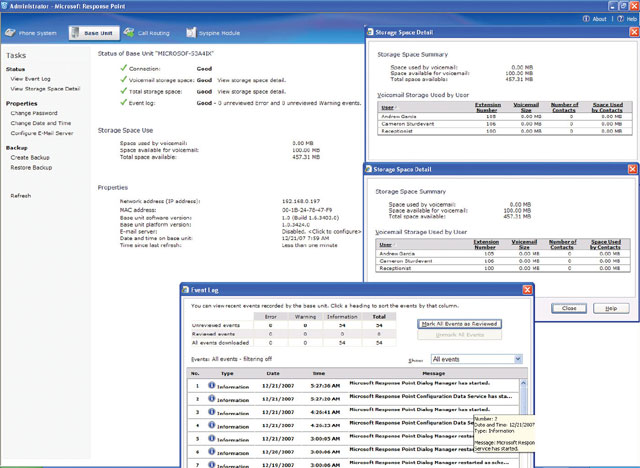Select Receptionist row in lower storage table

tap(502, 268)
